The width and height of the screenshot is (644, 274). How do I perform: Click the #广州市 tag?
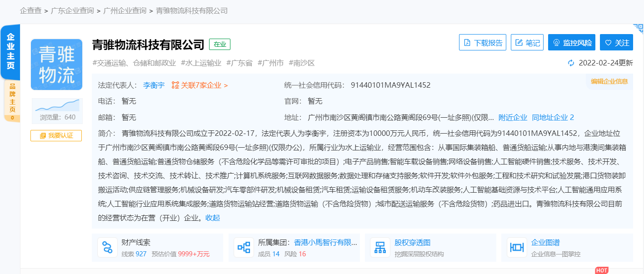pyautogui.click(x=270, y=63)
